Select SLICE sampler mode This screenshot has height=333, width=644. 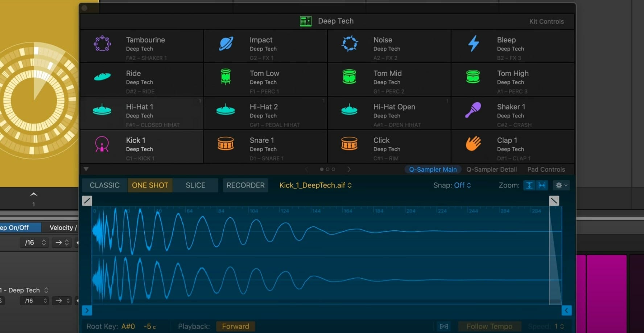[x=195, y=185]
